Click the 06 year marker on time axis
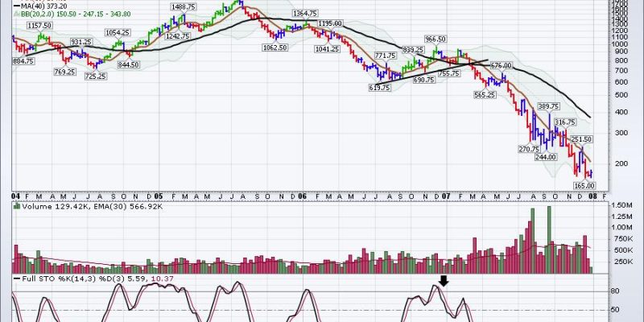Screen dimensions: 644x322 pyautogui.click(x=303, y=196)
